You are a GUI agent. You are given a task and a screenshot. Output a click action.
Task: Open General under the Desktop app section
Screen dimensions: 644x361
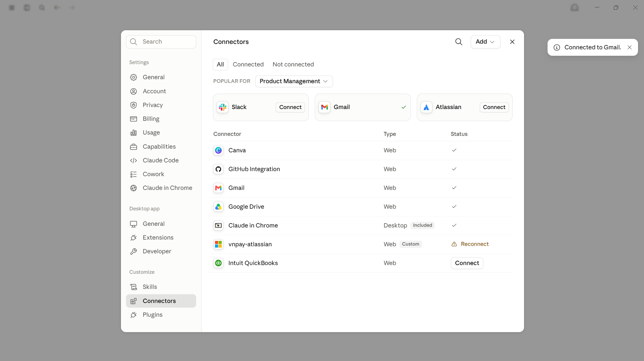pos(161,224)
